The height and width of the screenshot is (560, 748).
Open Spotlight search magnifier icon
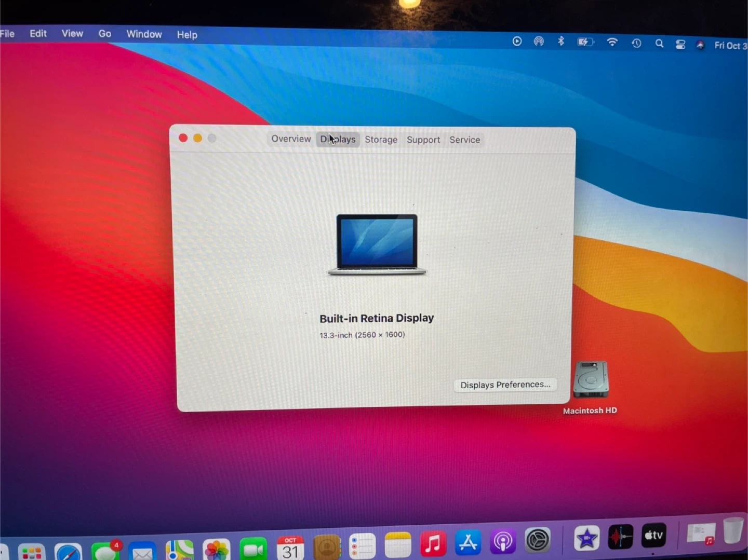pyautogui.click(x=659, y=44)
